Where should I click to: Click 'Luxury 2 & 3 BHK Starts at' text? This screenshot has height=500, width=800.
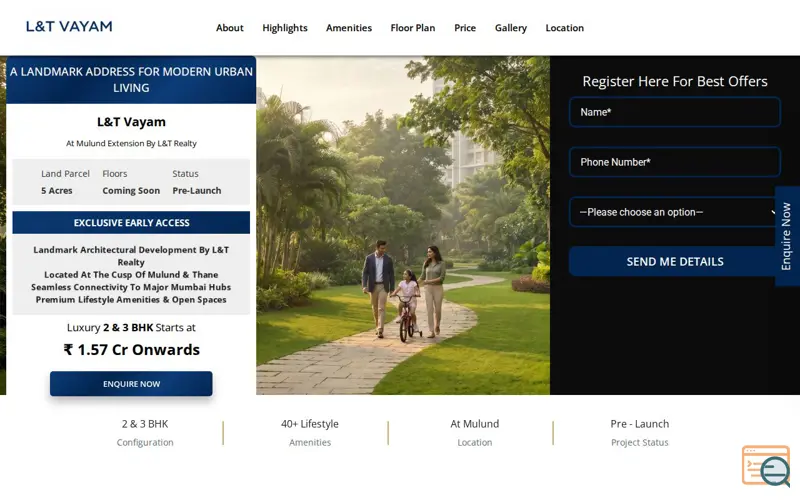tap(131, 328)
